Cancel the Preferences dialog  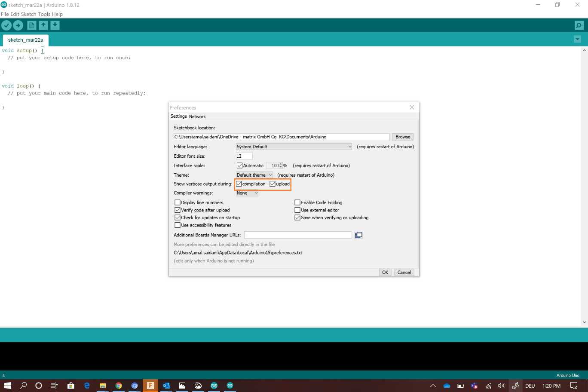point(404,273)
